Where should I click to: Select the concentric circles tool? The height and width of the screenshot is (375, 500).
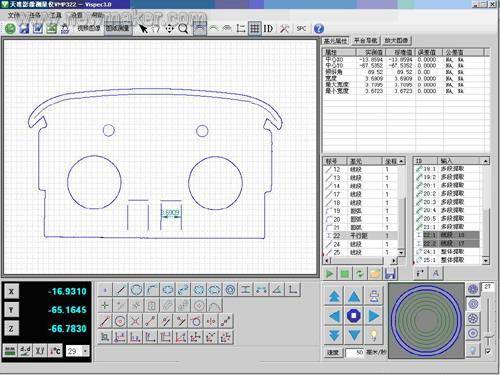pyautogui.click(x=230, y=290)
